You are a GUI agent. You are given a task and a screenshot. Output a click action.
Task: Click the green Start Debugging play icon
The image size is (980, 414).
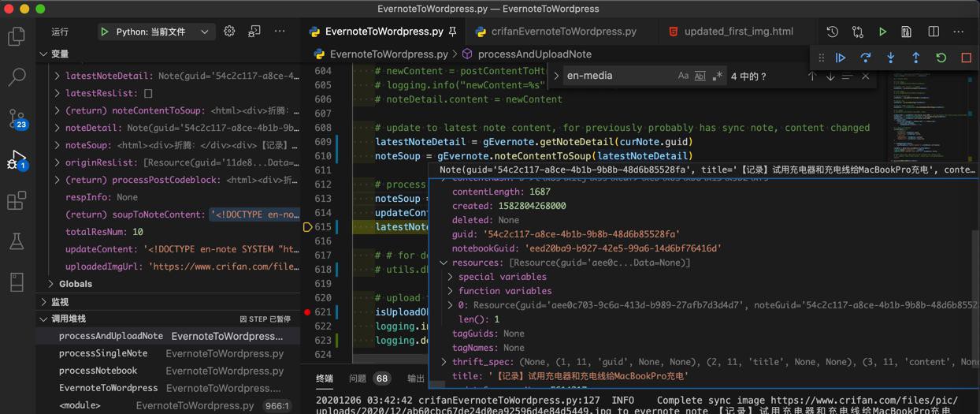click(105, 32)
